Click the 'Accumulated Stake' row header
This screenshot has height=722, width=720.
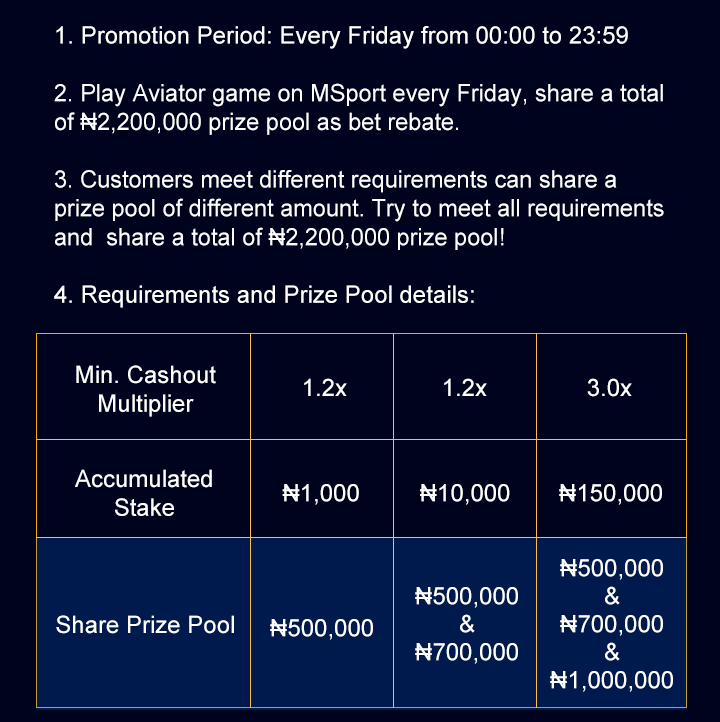pyautogui.click(x=144, y=493)
